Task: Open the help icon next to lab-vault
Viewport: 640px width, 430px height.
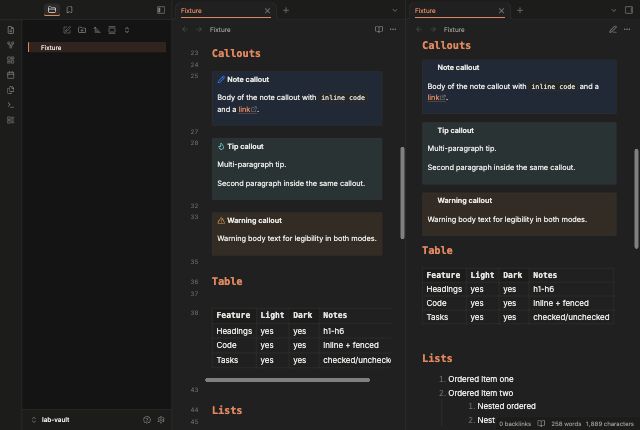Action: 147,420
